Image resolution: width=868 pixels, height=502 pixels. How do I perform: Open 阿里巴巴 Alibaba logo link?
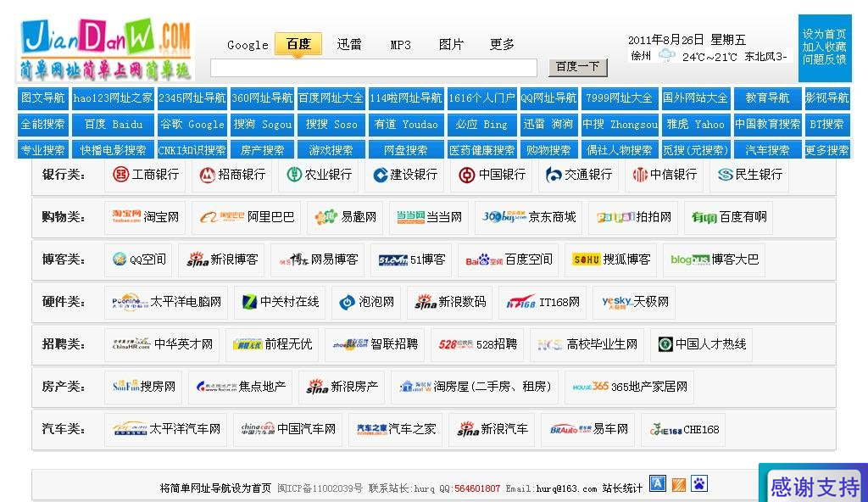click(x=222, y=217)
